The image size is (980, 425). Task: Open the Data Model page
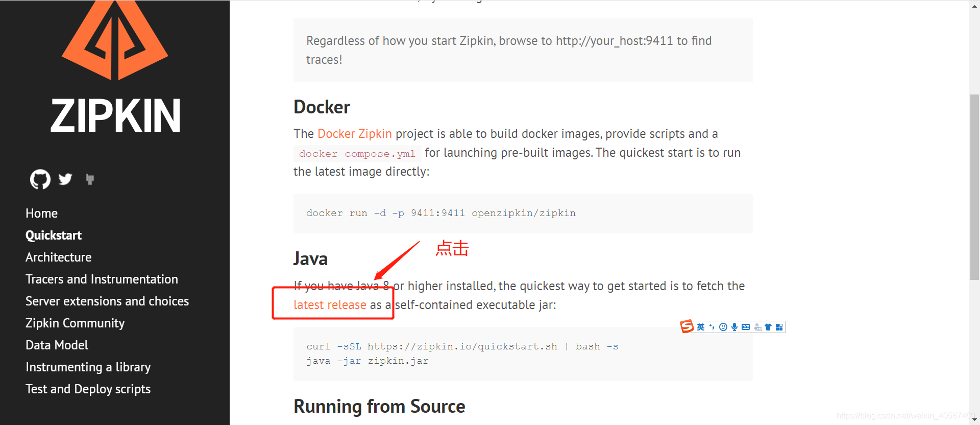coord(57,345)
